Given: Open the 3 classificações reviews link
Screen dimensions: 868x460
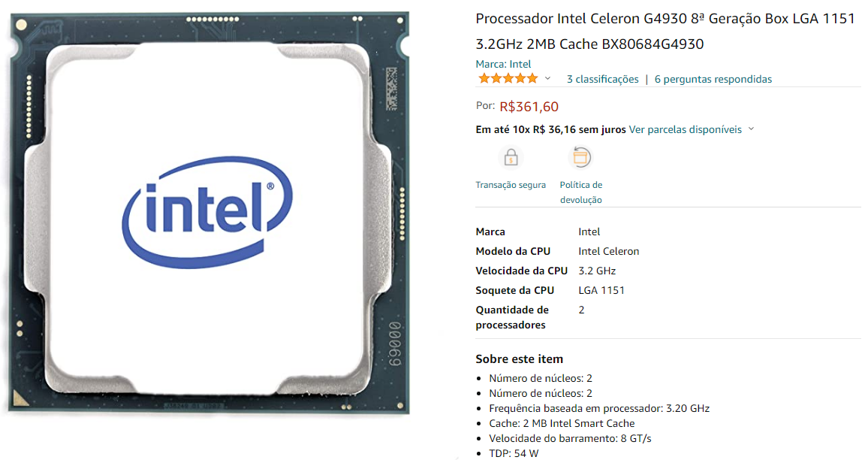Looking at the screenshot, I should pyautogui.click(x=602, y=79).
